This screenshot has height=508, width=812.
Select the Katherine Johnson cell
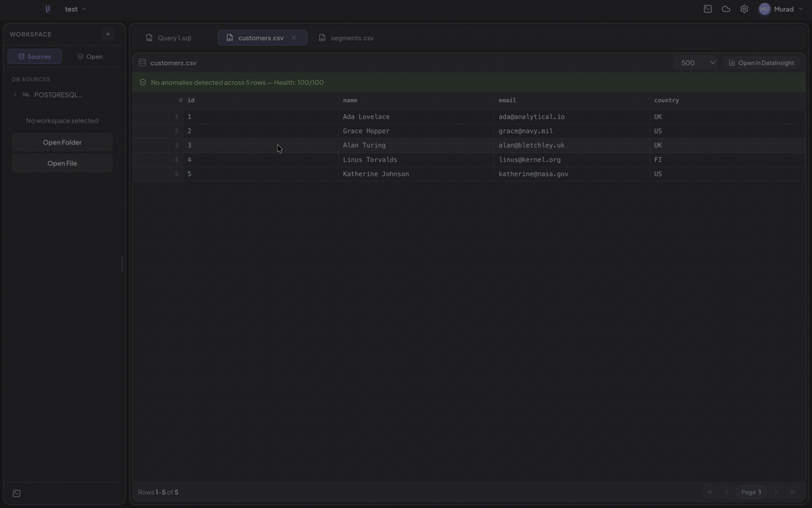pos(416,174)
